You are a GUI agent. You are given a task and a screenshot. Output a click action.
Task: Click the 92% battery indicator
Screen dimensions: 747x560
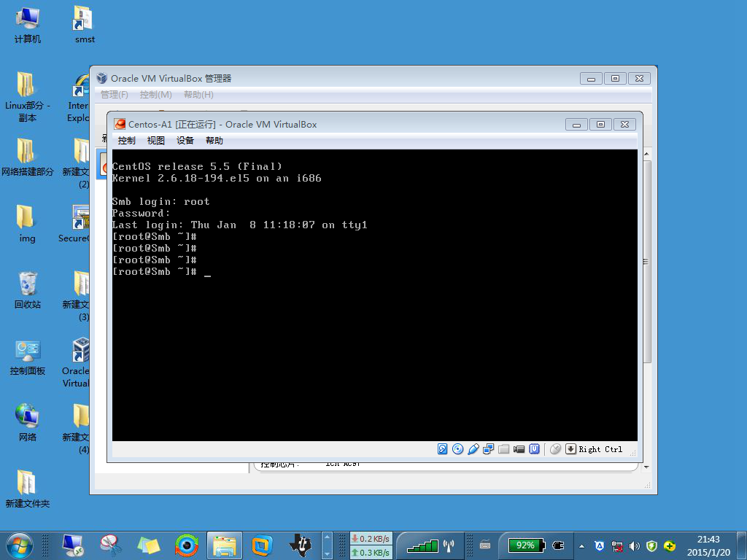(x=526, y=545)
